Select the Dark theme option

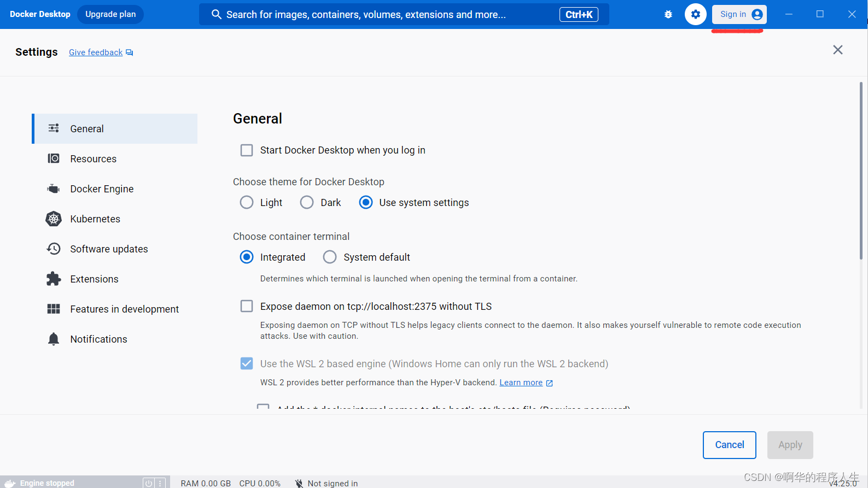click(x=307, y=203)
